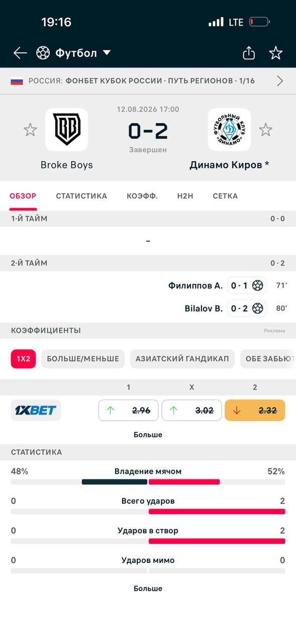This screenshot has height=644, width=296.
Task: Tap the 2.32 away win odds
Action: [255, 410]
